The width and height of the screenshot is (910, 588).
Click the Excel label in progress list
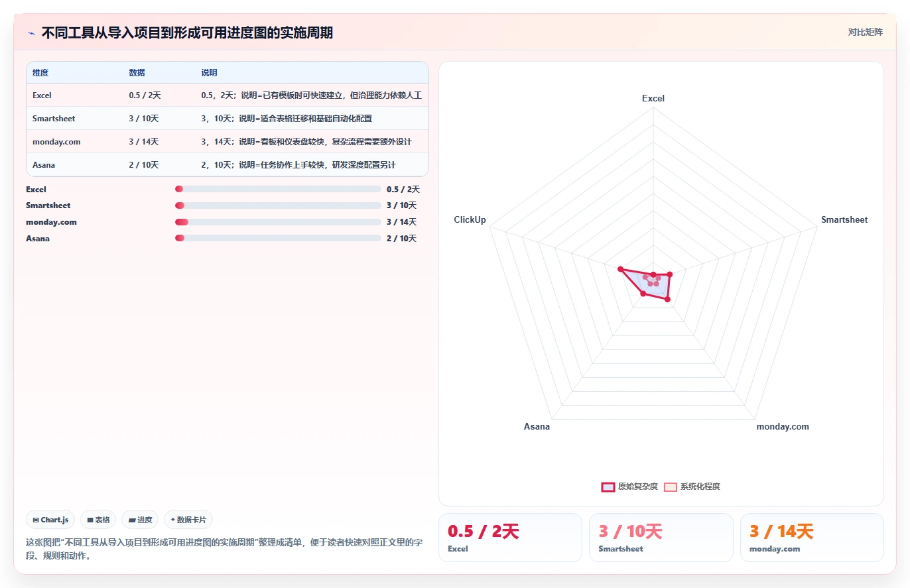tap(36, 190)
